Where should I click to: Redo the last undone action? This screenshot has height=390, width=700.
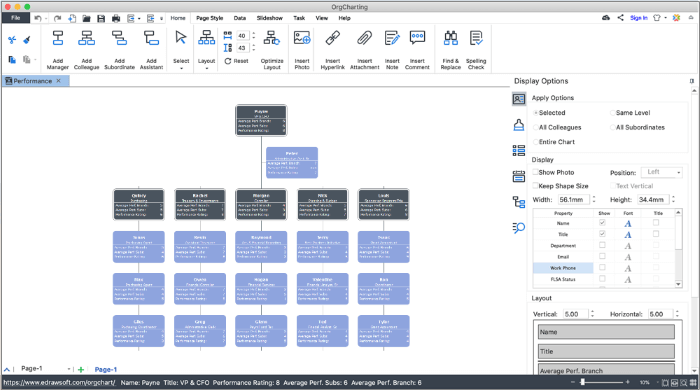point(58,18)
